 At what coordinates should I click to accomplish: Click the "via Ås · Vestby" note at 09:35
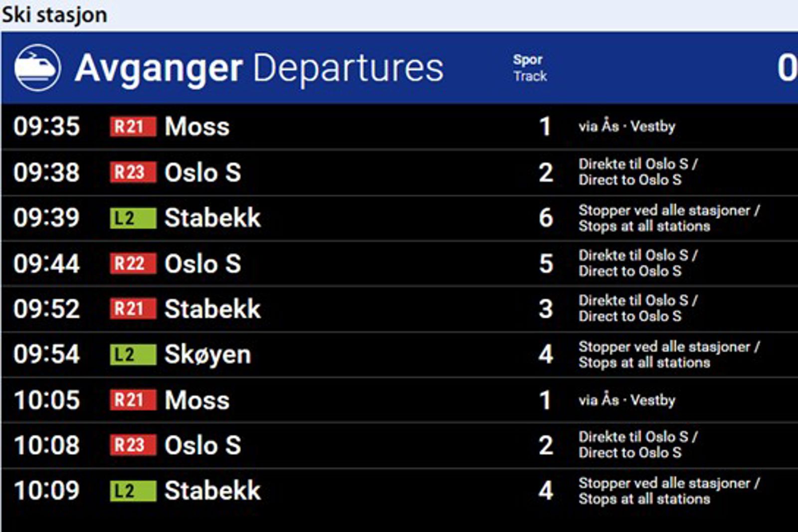[x=627, y=127]
